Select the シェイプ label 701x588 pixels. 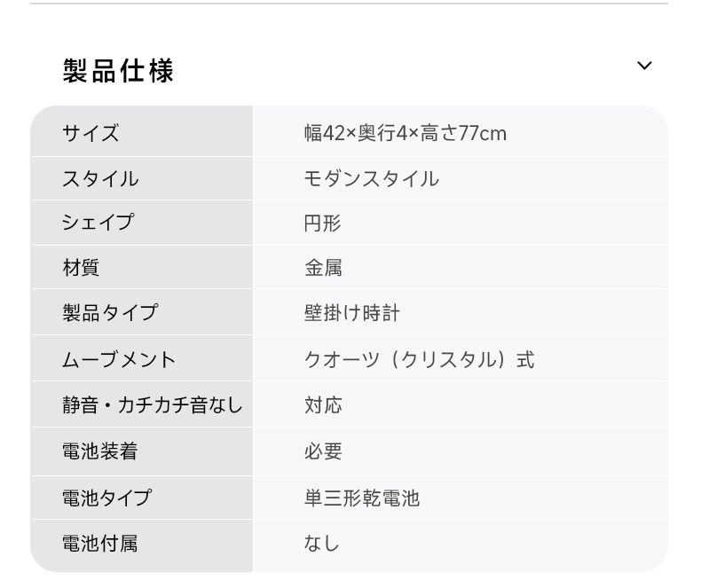point(98,222)
